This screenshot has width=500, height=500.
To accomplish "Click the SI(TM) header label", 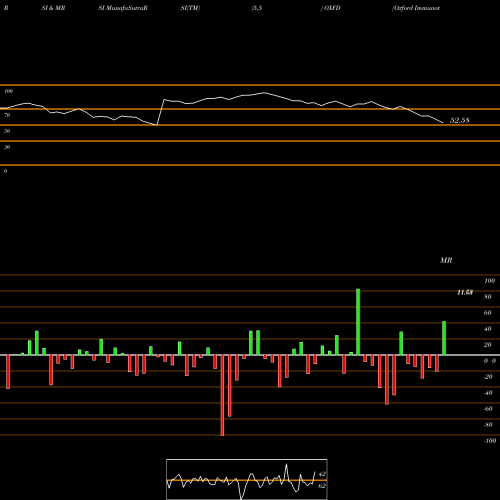I will [190, 8].
